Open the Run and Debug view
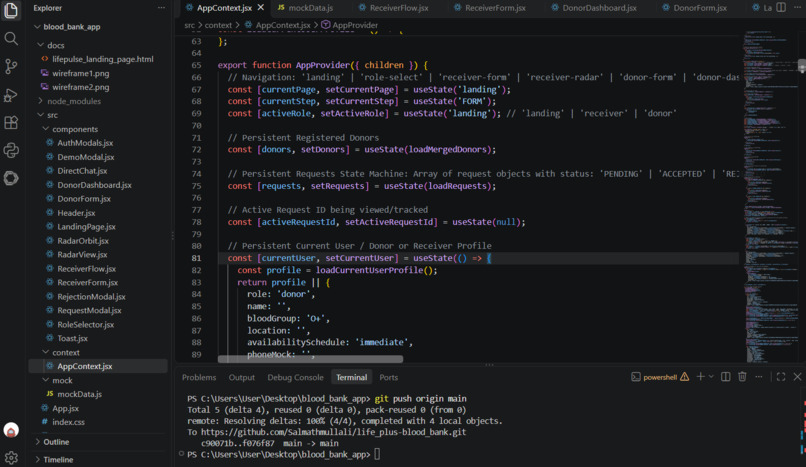 click(11, 95)
